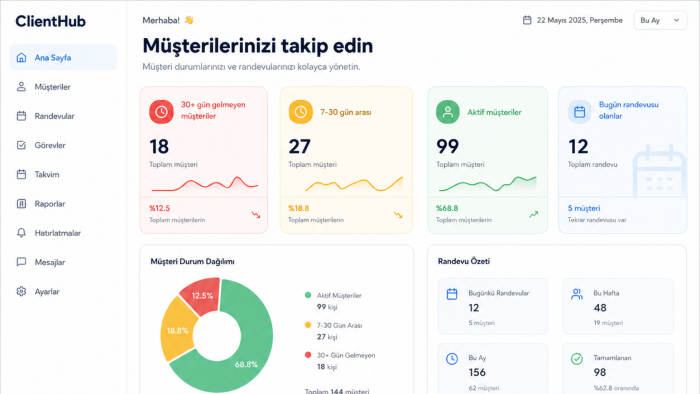The height and width of the screenshot is (394, 700).
Task: Click the Raporlar chart icon
Action: pyautogui.click(x=21, y=203)
